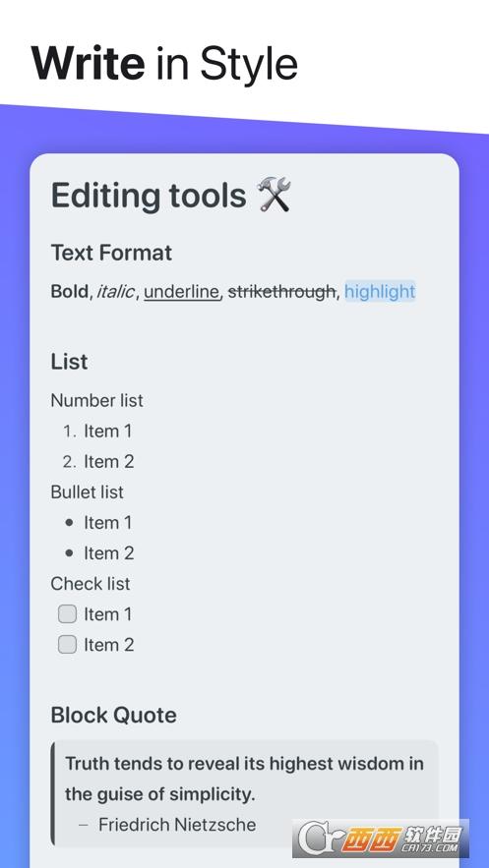Click the Check list label
This screenshot has height=868, width=489.
pos(91,584)
